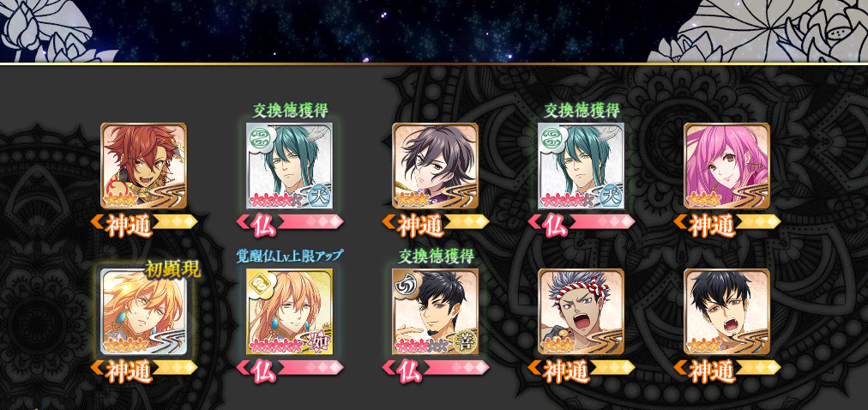
Task: Select shouting black-haired character without badge
Action: pyautogui.click(x=726, y=312)
